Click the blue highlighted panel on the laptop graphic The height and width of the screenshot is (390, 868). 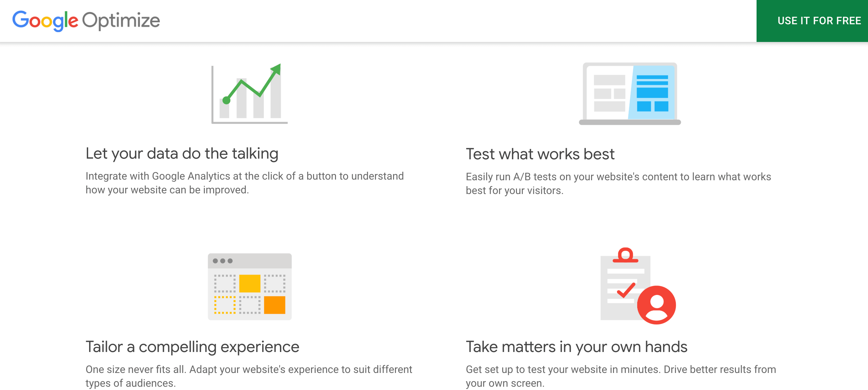(652, 93)
